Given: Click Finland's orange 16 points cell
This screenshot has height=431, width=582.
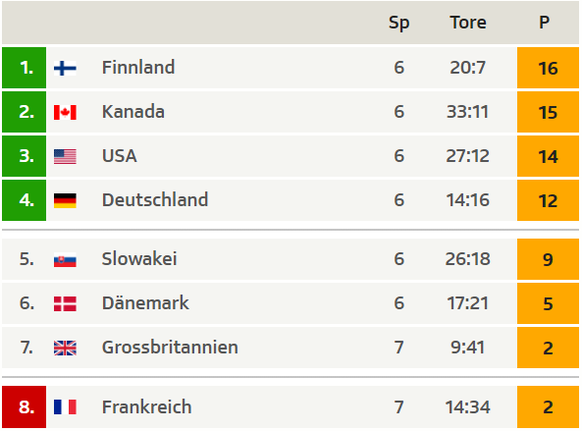Looking at the screenshot, I should tap(548, 68).
